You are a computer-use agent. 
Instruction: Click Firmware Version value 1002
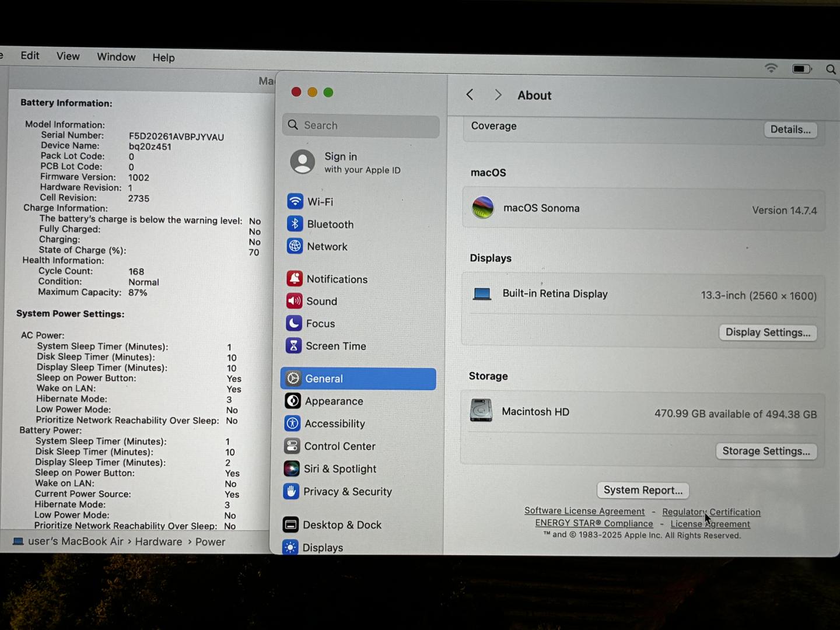pos(139,177)
